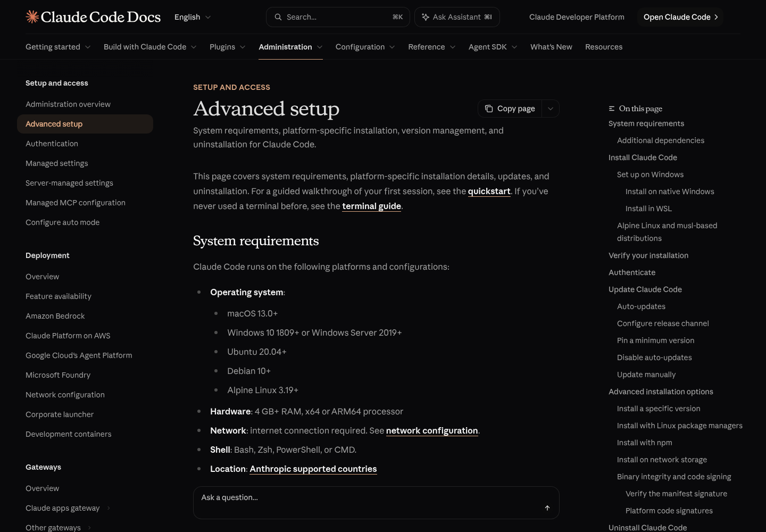766x532 pixels.
Task: Focus the Search field in header
Action: click(x=338, y=17)
